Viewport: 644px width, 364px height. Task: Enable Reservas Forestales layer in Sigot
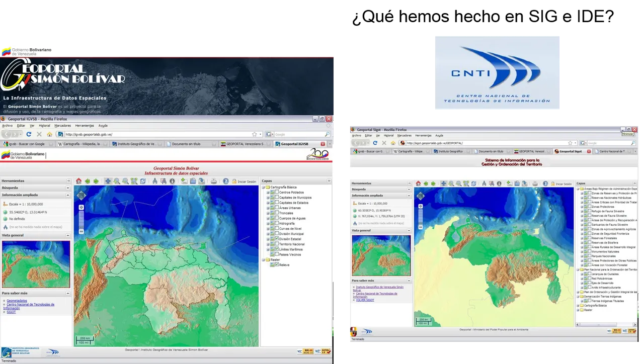coord(590,238)
